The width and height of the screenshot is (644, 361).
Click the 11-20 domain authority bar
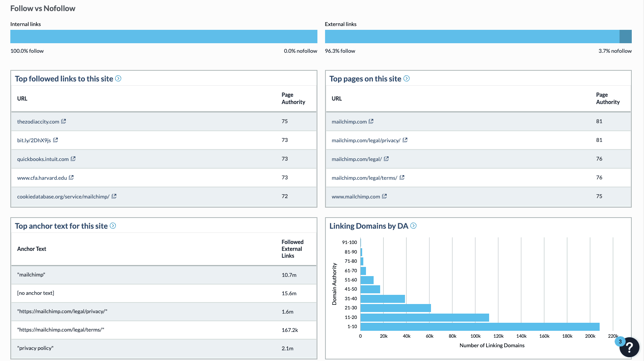click(424, 317)
